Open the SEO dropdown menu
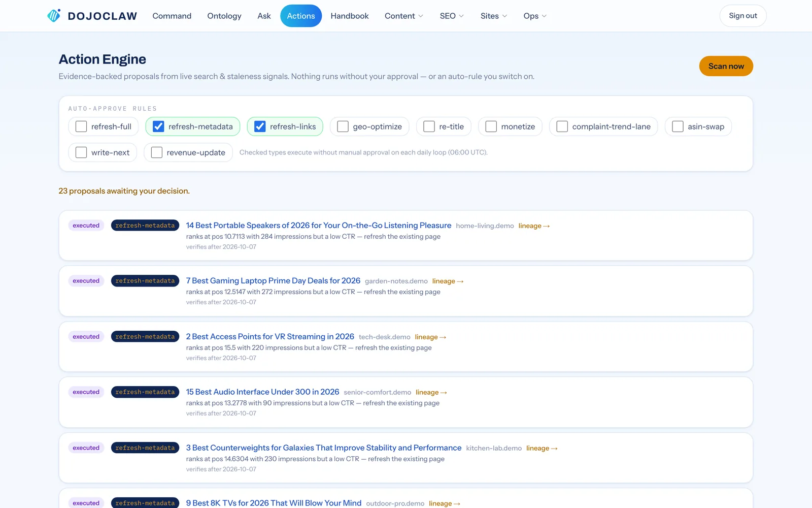Screen dimensions: 812x508 point(452,16)
